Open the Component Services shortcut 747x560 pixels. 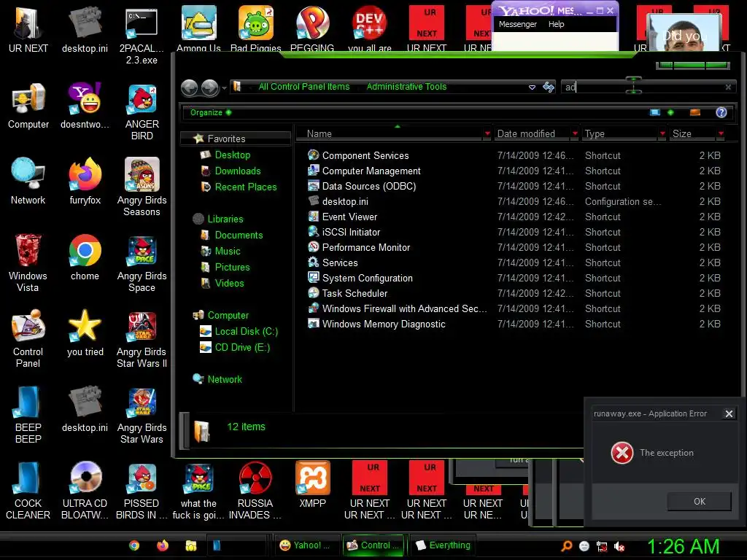[365, 156]
